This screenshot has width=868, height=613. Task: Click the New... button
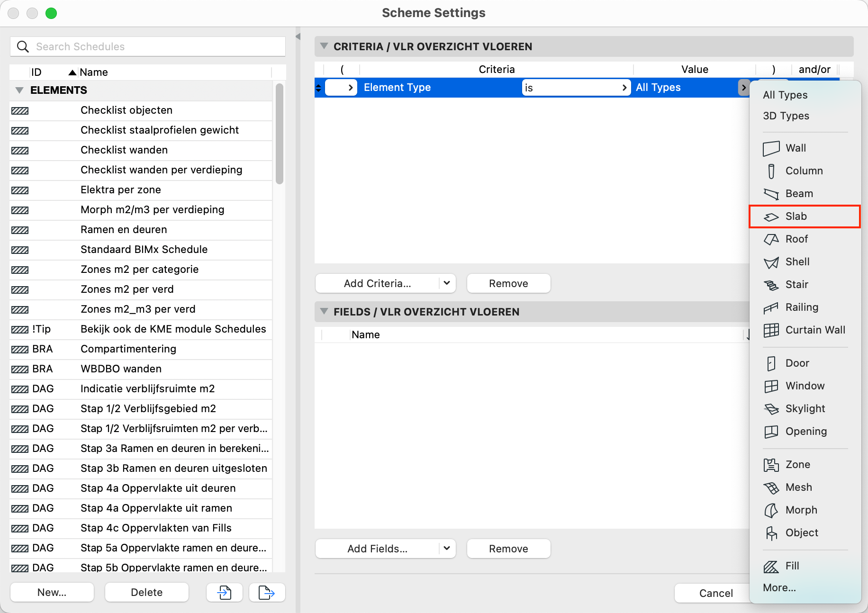pyautogui.click(x=52, y=592)
